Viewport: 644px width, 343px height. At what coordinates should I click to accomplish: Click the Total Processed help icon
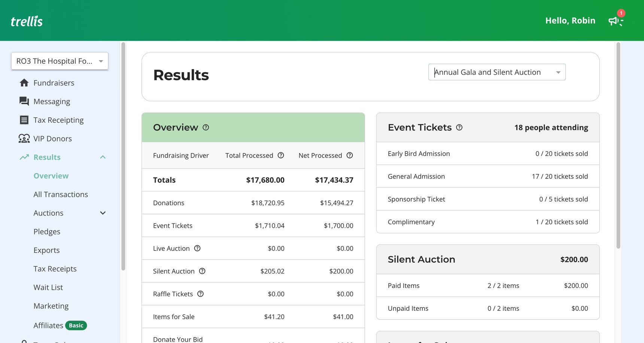point(281,155)
